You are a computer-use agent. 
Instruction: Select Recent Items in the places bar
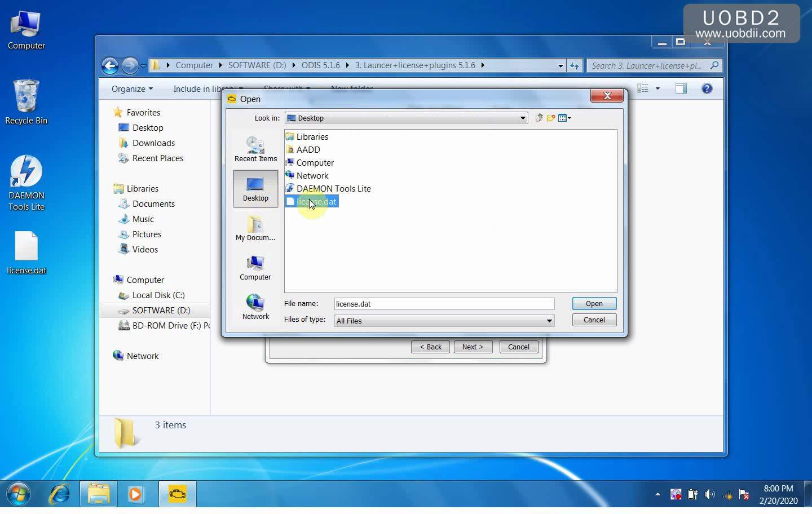(x=255, y=149)
